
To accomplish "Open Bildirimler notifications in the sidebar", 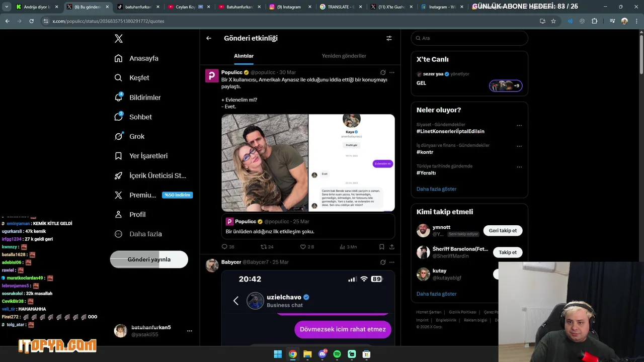I will click(x=137, y=98).
